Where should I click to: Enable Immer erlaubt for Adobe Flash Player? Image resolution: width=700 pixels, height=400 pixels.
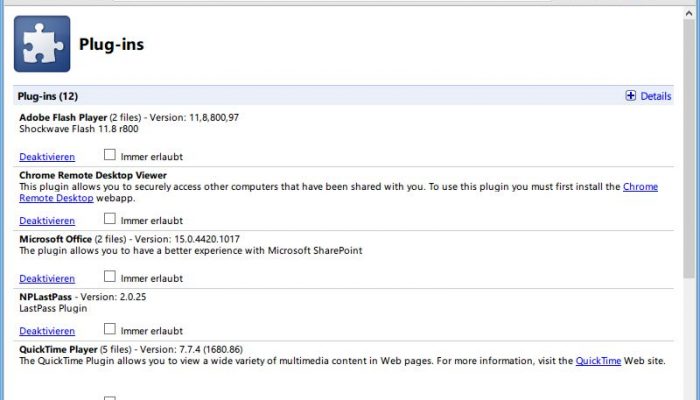pos(109,155)
